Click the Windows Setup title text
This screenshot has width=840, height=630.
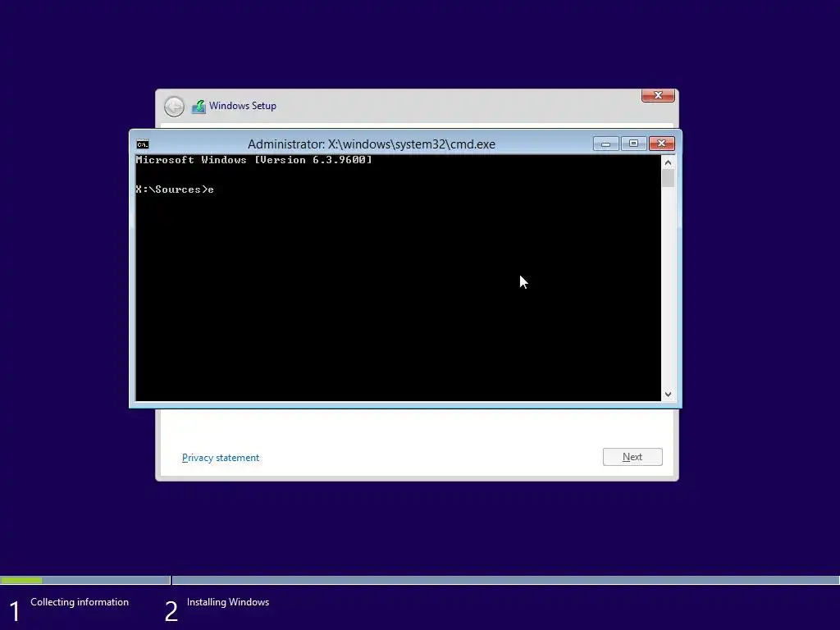coord(243,106)
